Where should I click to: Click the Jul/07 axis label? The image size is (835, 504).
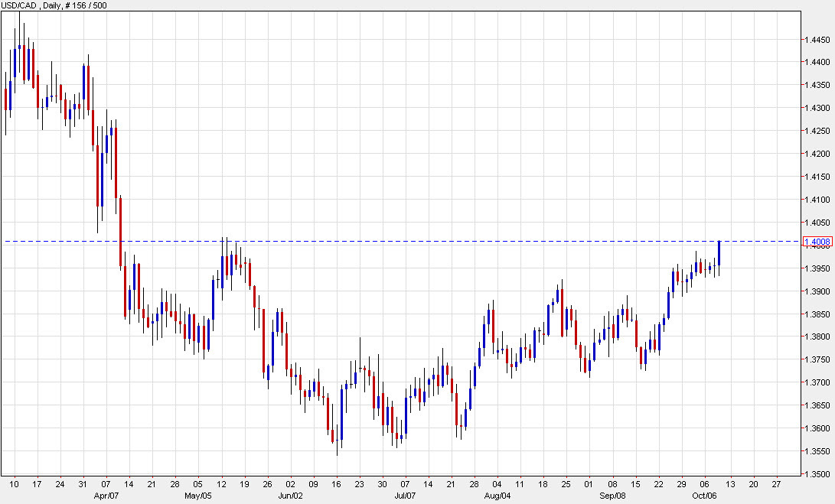point(404,494)
